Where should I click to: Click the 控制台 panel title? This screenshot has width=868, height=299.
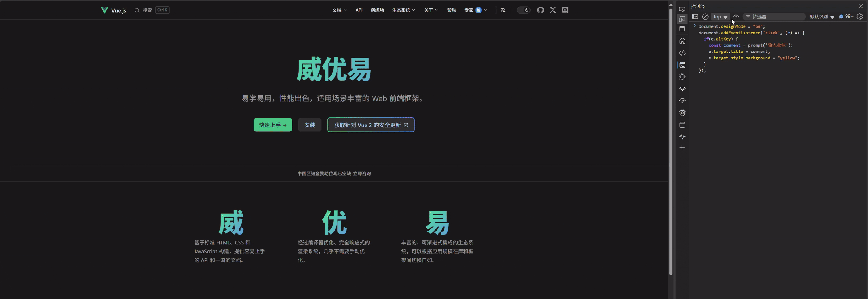click(x=698, y=6)
